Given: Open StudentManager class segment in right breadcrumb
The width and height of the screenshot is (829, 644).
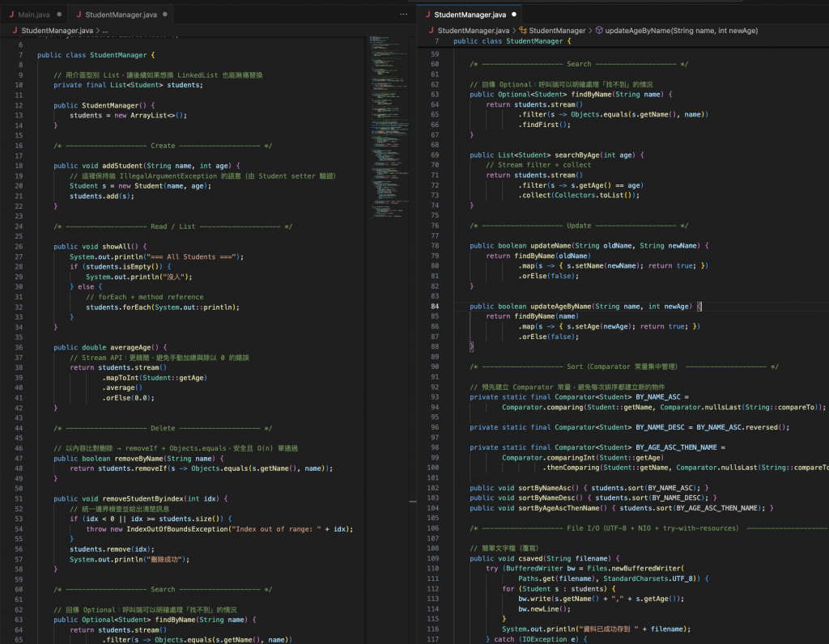Looking at the screenshot, I should (x=557, y=31).
